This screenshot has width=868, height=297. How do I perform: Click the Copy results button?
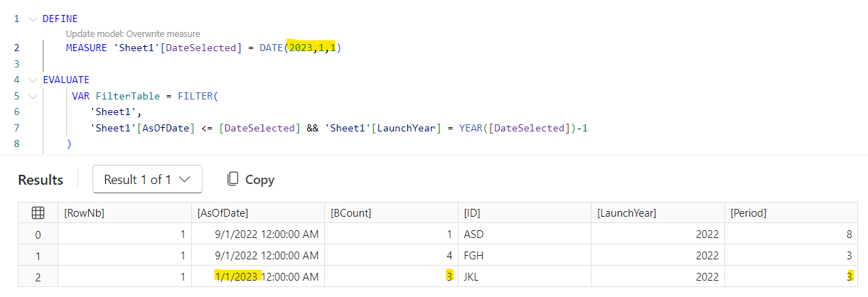click(x=250, y=180)
